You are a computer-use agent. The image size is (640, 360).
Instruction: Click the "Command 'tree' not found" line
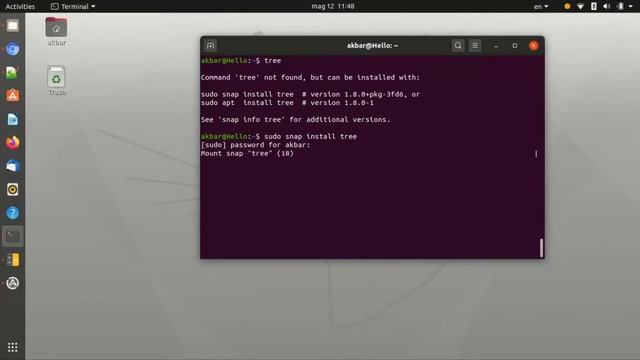[x=310, y=78]
